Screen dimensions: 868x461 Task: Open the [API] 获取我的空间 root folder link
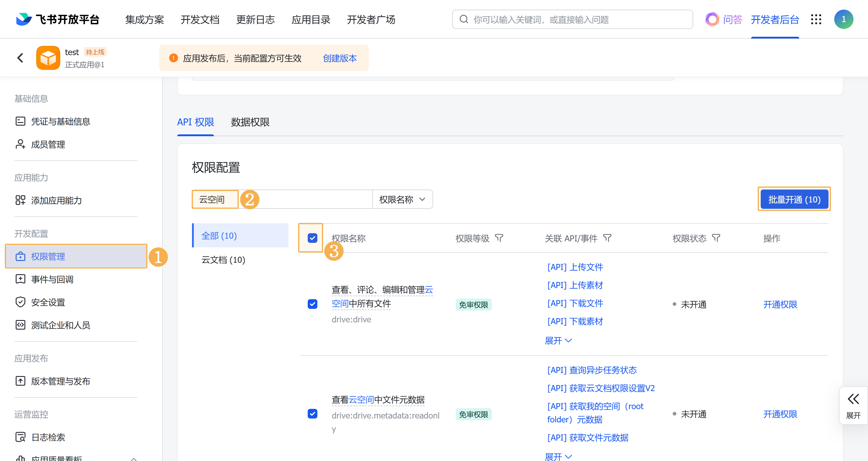tap(595, 412)
